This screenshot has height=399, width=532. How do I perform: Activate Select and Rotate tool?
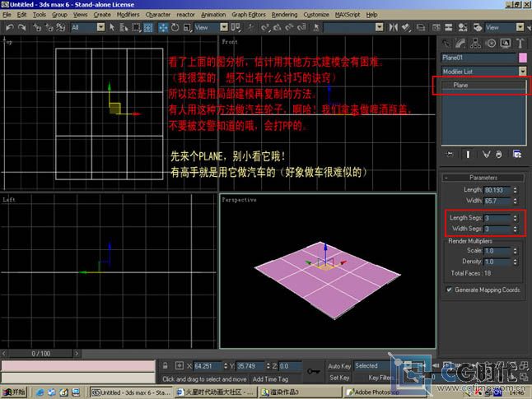175,27
